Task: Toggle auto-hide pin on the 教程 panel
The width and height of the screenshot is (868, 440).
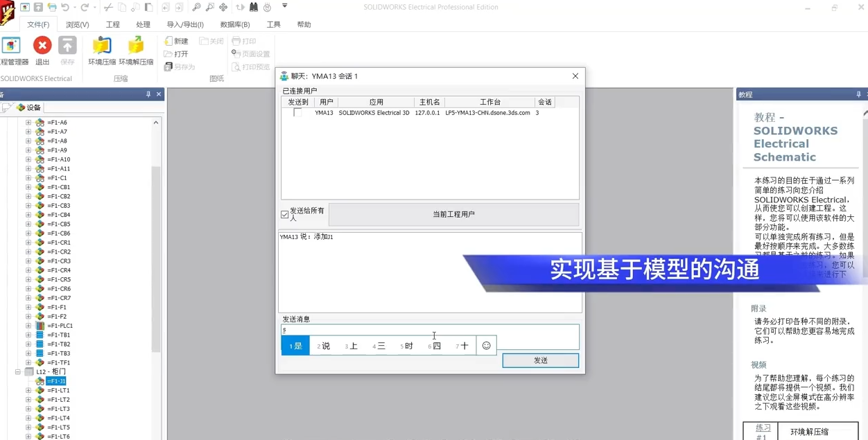Action: point(858,94)
